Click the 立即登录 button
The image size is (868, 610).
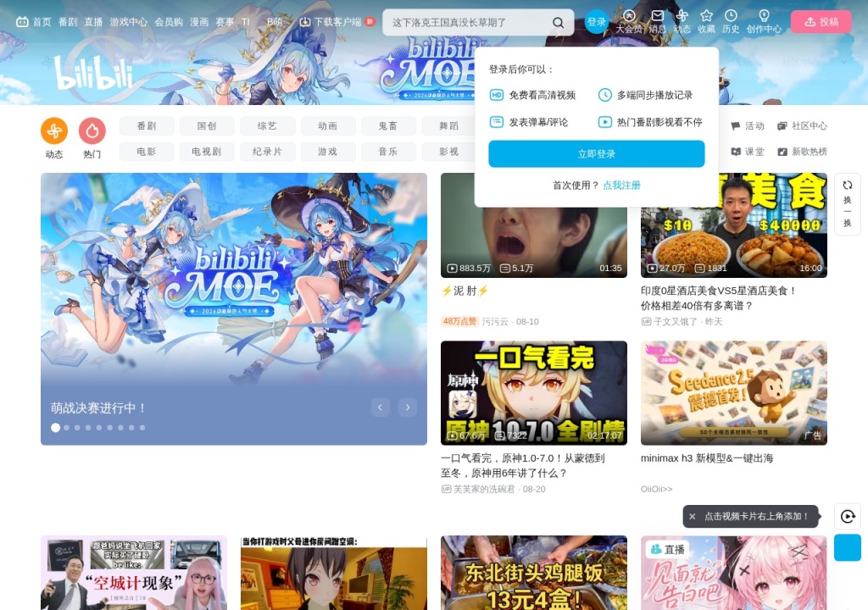coord(596,154)
